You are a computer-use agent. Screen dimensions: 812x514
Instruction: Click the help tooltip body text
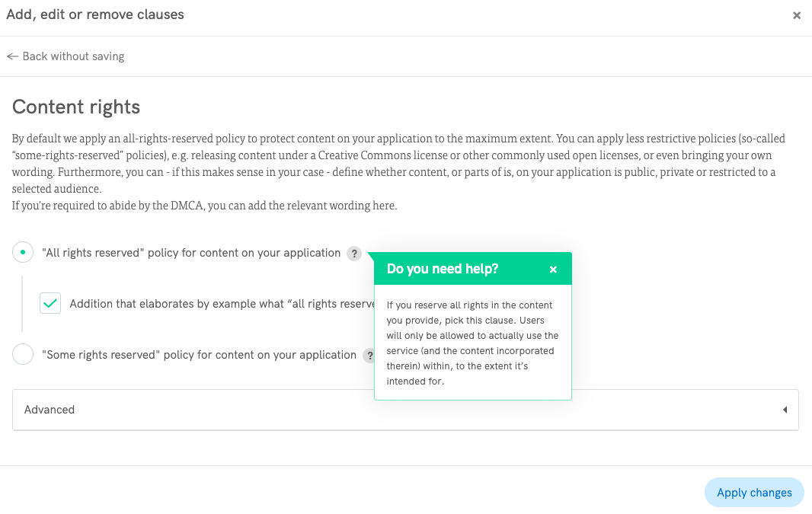pos(472,343)
